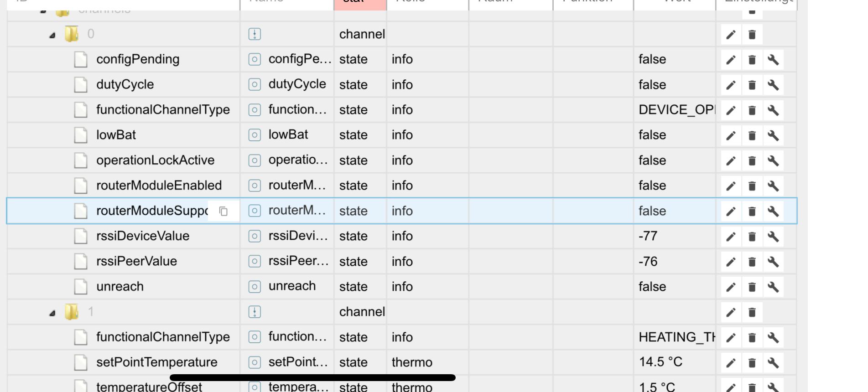Click the -76 rssiPeerValue value
This screenshot has height=392, width=868.
click(x=648, y=261)
